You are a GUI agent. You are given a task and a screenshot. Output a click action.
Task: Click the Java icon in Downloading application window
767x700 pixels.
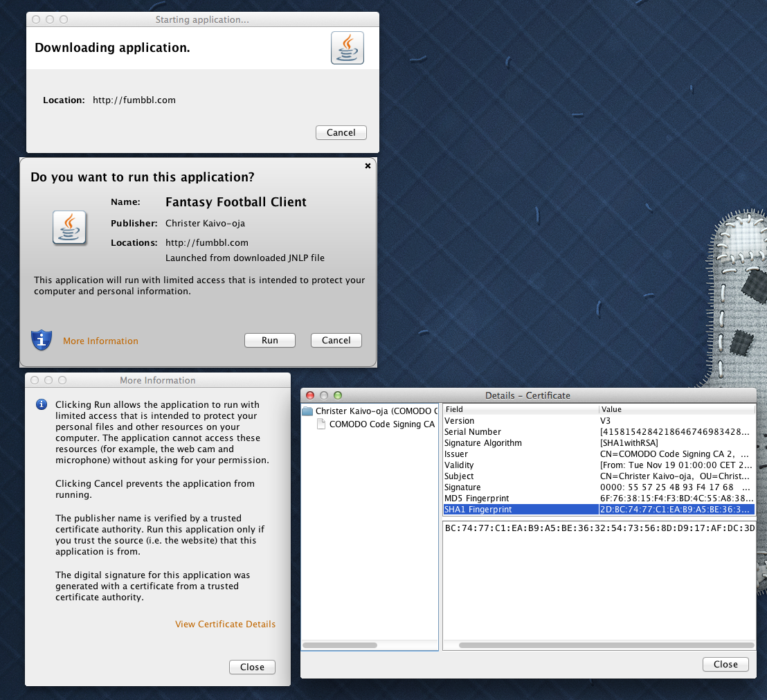(348, 48)
